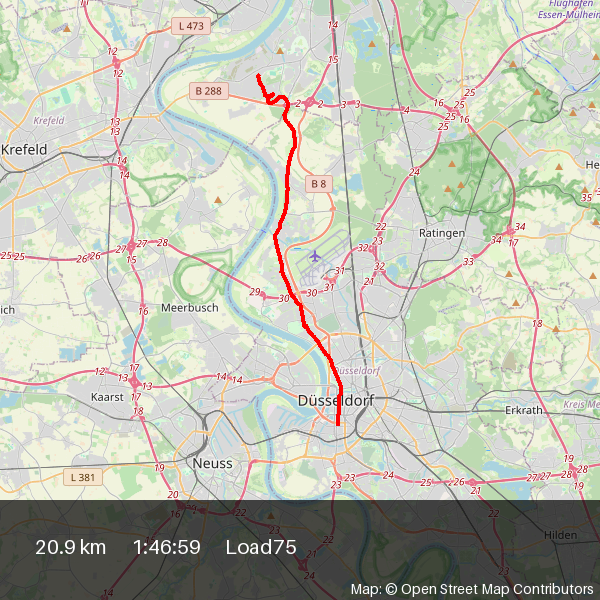Click the Ratingen town label

tap(442, 233)
